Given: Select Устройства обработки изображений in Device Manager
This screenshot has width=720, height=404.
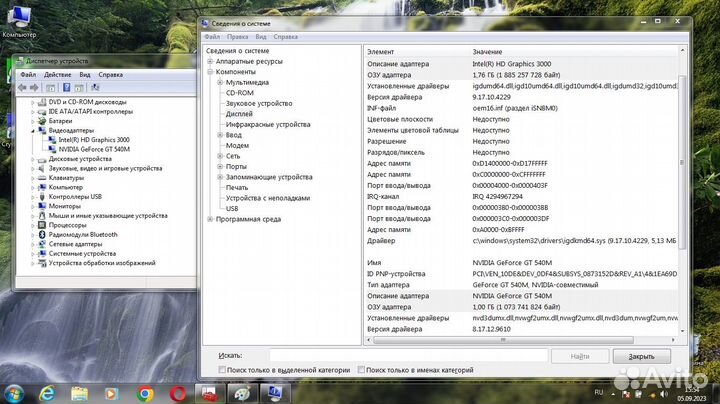Looking at the screenshot, I should [x=102, y=263].
